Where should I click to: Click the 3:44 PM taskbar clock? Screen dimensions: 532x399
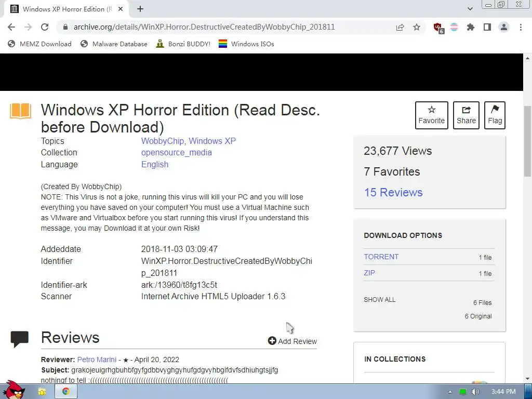coord(503,392)
